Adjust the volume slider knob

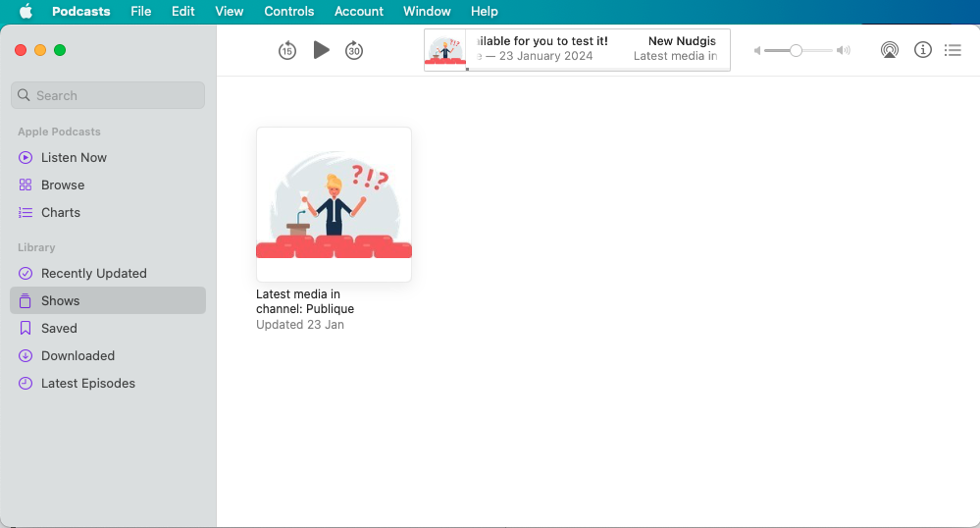pyautogui.click(x=796, y=50)
